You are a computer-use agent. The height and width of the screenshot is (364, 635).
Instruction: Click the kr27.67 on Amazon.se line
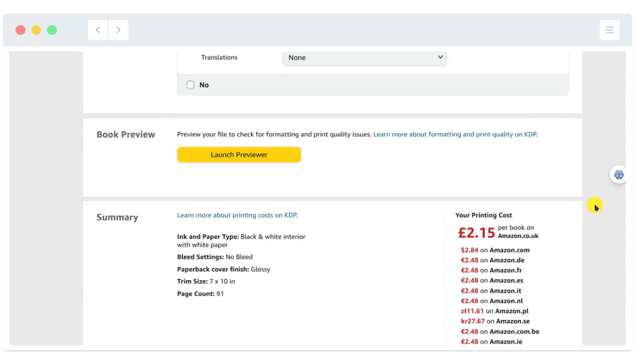click(x=495, y=321)
